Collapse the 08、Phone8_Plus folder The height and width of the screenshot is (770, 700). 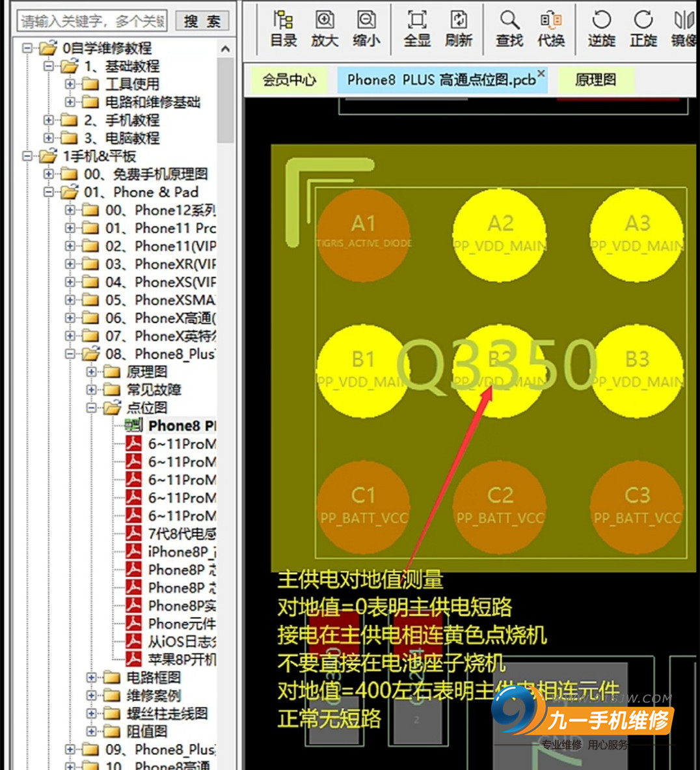click(x=70, y=353)
